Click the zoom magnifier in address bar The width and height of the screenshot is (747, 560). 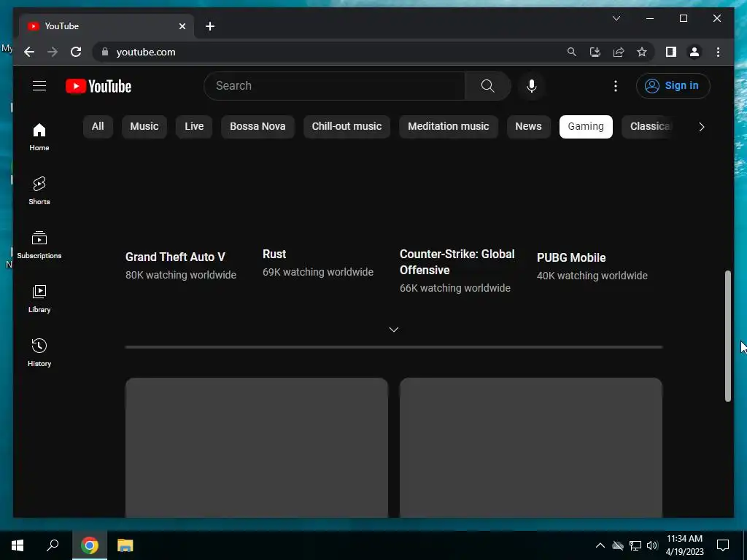572,52
